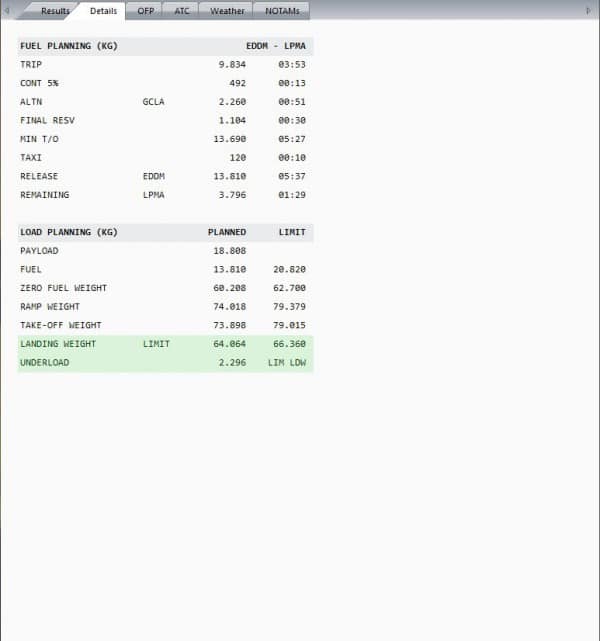Select the TRIP fuel row
The height and width of the screenshot is (641, 600).
32,65
